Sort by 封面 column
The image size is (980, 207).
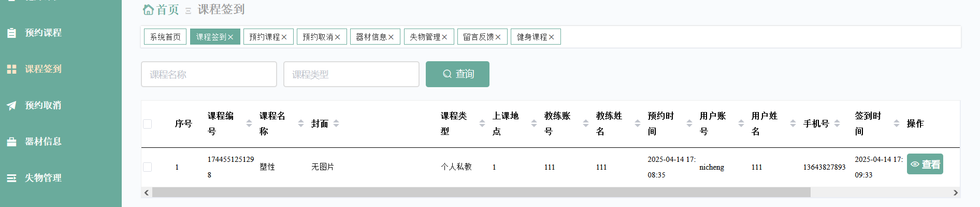[x=336, y=123]
